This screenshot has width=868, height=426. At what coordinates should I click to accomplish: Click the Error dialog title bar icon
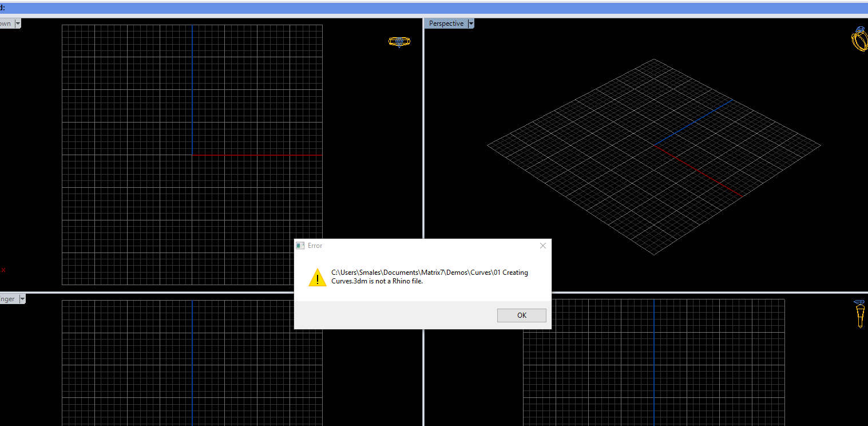pyautogui.click(x=300, y=245)
